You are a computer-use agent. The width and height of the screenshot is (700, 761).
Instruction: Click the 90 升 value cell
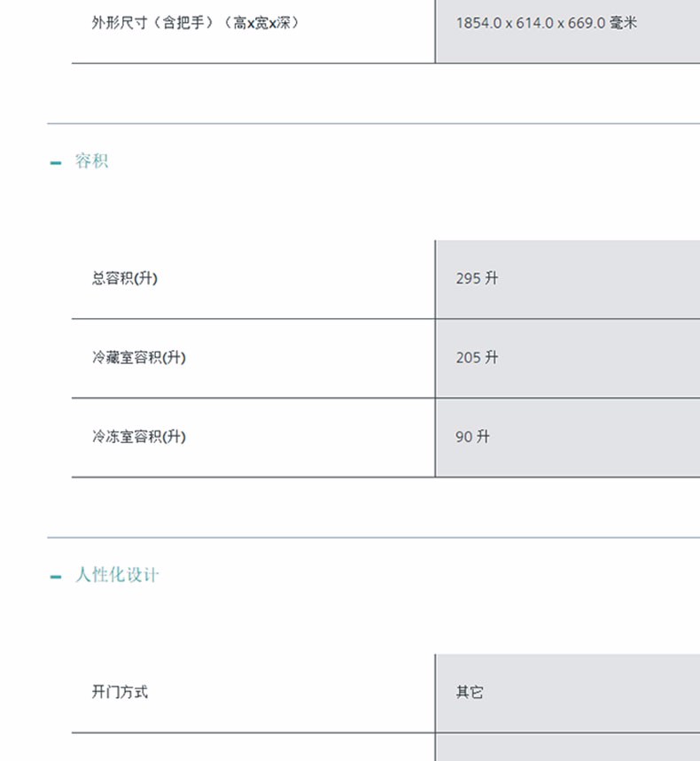(473, 437)
